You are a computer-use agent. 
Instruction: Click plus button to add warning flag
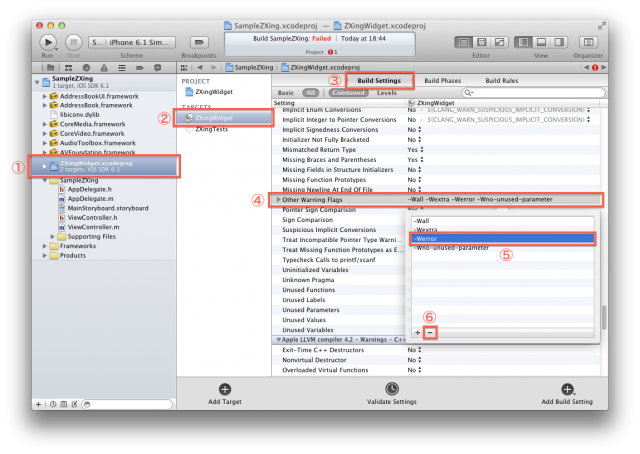point(417,333)
